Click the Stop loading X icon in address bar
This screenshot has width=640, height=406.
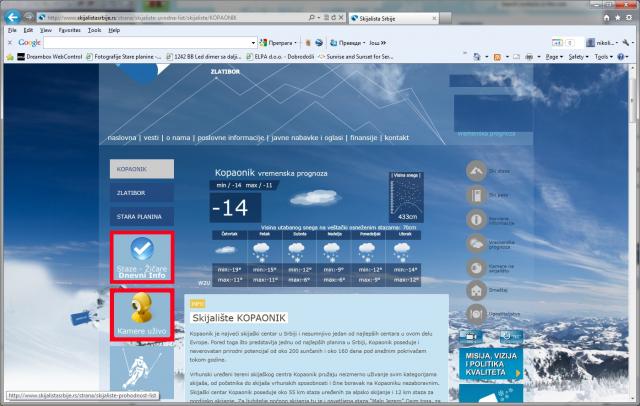[341, 18]
